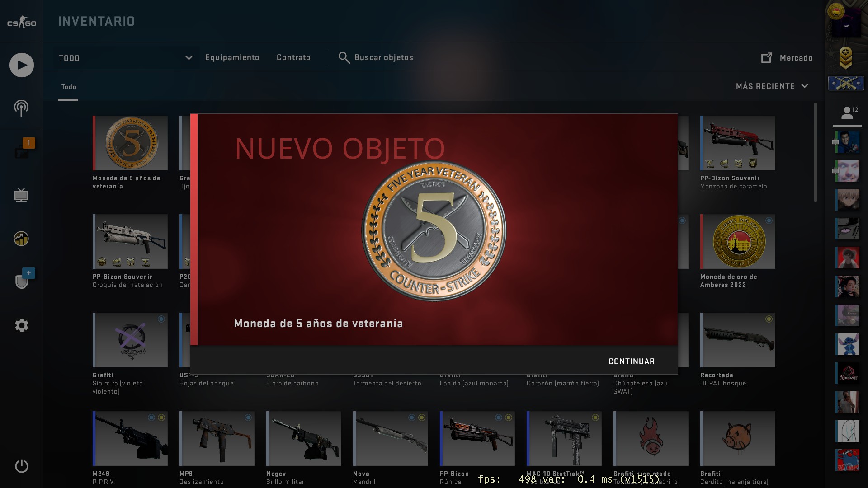This screenshot has width=868, height=488.
Task: Open the stats chart icon
Action: click(21, 238)
